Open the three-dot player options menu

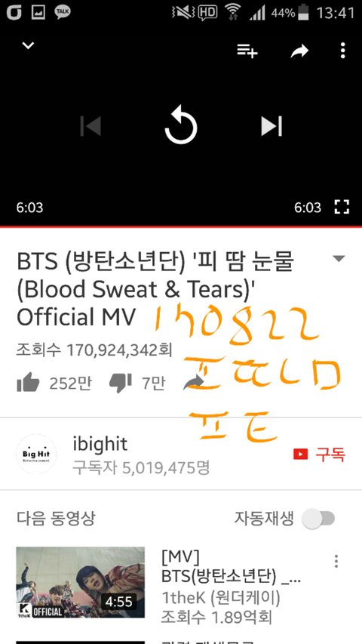click(x=343, y=51)
